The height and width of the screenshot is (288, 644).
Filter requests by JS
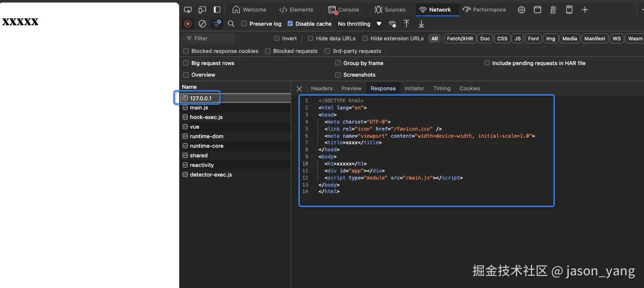[x=517, y=38]
